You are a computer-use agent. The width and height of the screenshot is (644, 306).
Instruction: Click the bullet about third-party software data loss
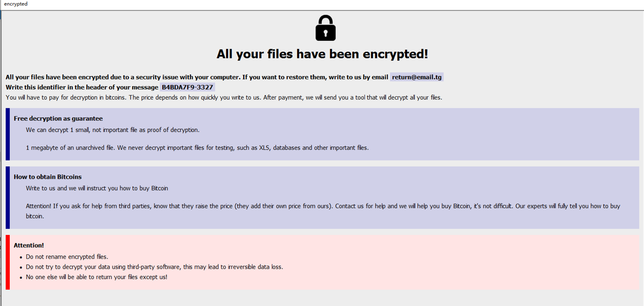tap(154, 267)
